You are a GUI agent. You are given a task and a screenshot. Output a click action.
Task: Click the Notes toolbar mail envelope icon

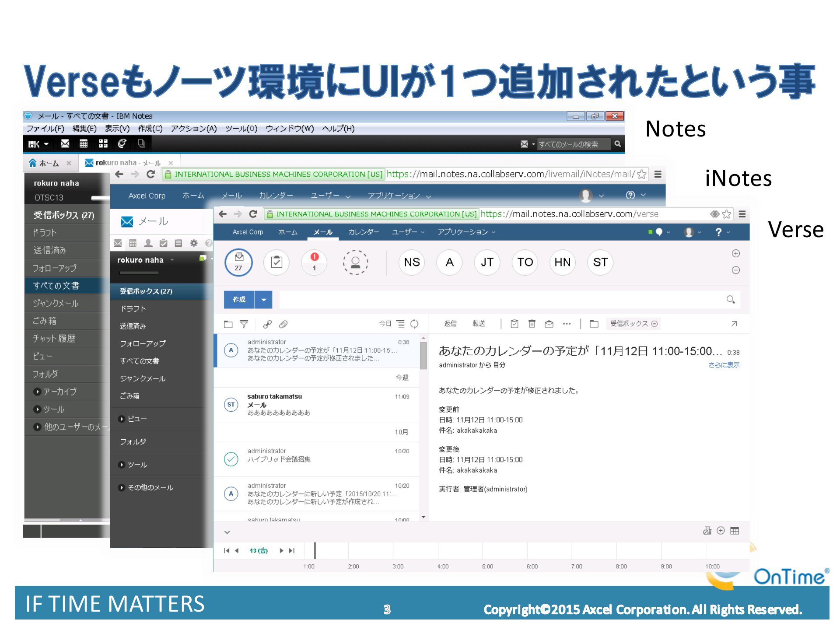(65, 143)
